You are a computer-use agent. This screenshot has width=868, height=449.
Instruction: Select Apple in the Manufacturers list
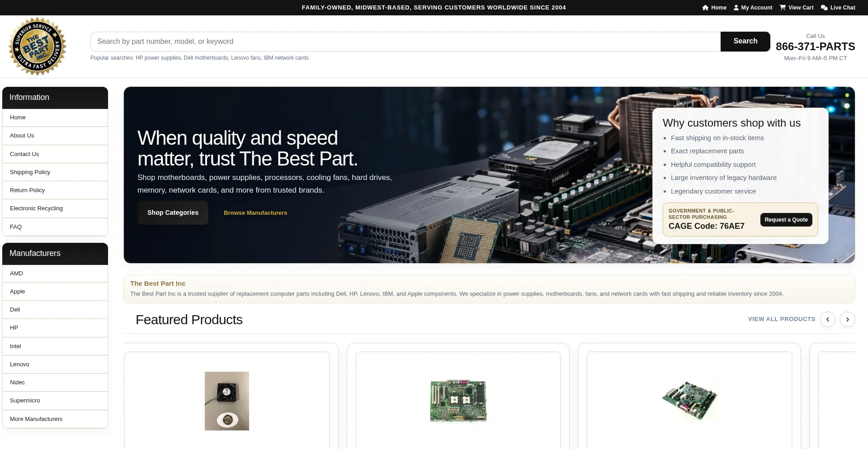click(x=55, y=292)
